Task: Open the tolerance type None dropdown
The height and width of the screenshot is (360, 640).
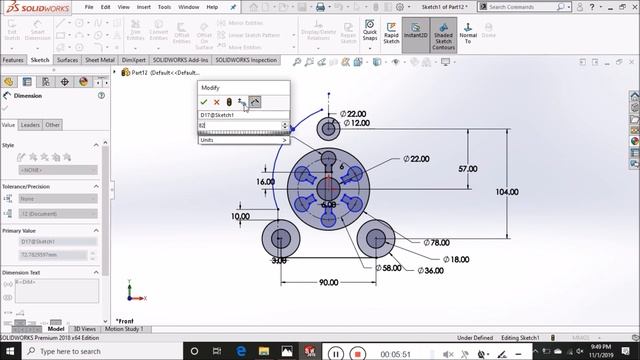Action: click(58, 199)
